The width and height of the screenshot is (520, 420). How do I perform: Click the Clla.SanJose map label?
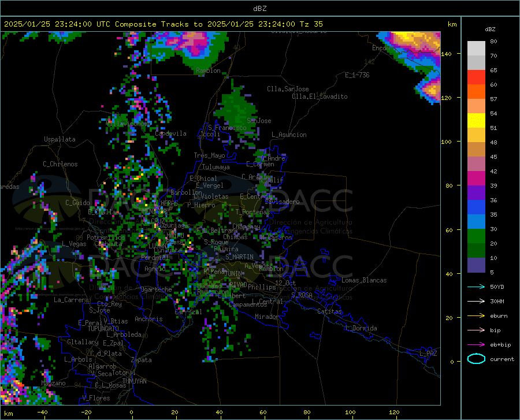click(x=288, y=89)
